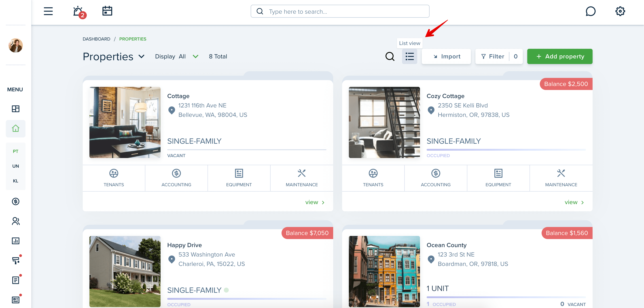Click the magnifier search properties icon
The width and height of the screenshot is (644, 308).
click(390, 57)
